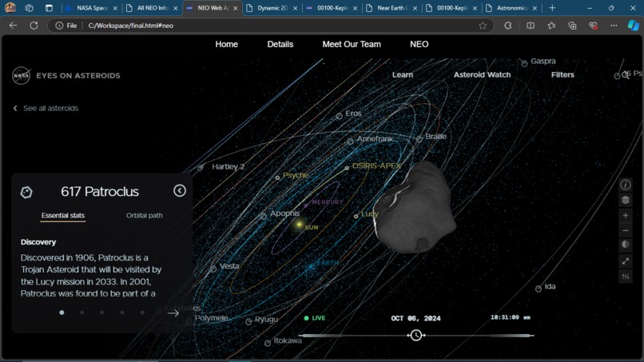Select the fourth slide indicator dot
644x362 pixels.
122,312
